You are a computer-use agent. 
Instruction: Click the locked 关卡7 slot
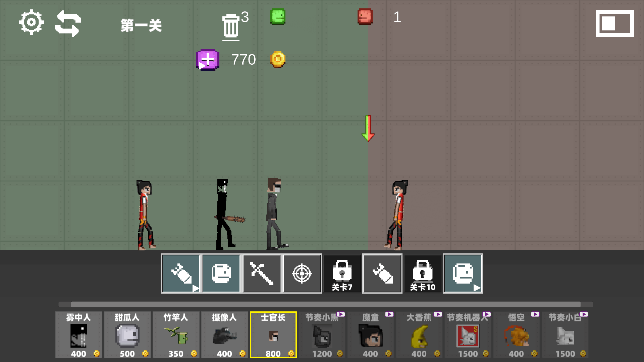coord(342,274)
